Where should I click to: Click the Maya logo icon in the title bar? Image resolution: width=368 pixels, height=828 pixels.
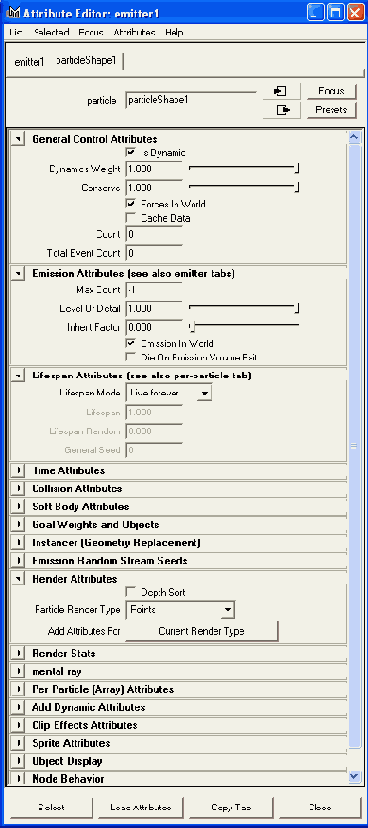tap(13, 12)
